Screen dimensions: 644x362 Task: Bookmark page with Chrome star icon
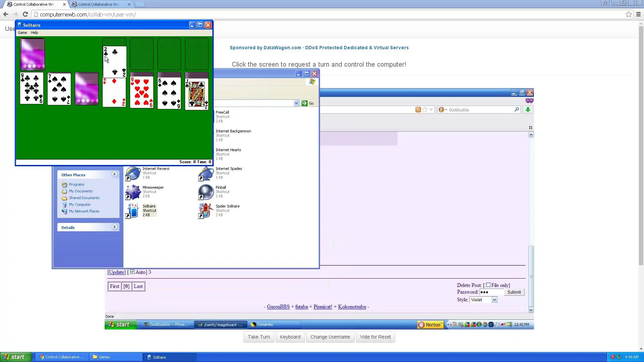point(629,14)
